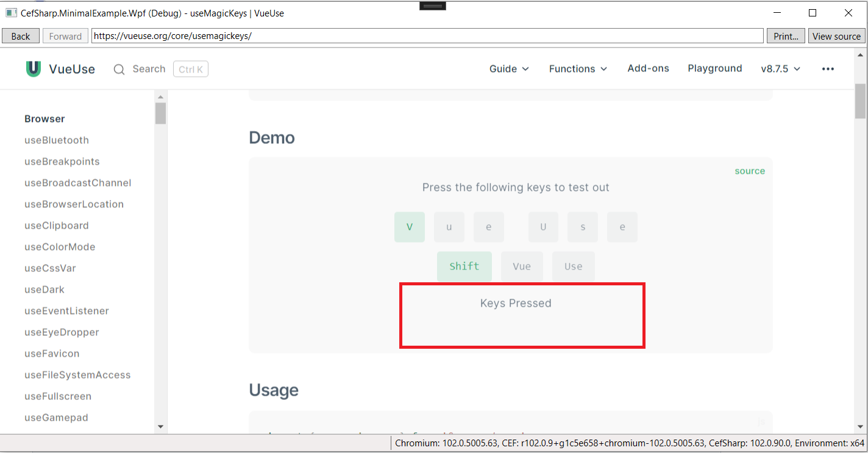The width and height of the screenshot is (868, 453).
Task: Click the Forward button
Action: [65, 36]
